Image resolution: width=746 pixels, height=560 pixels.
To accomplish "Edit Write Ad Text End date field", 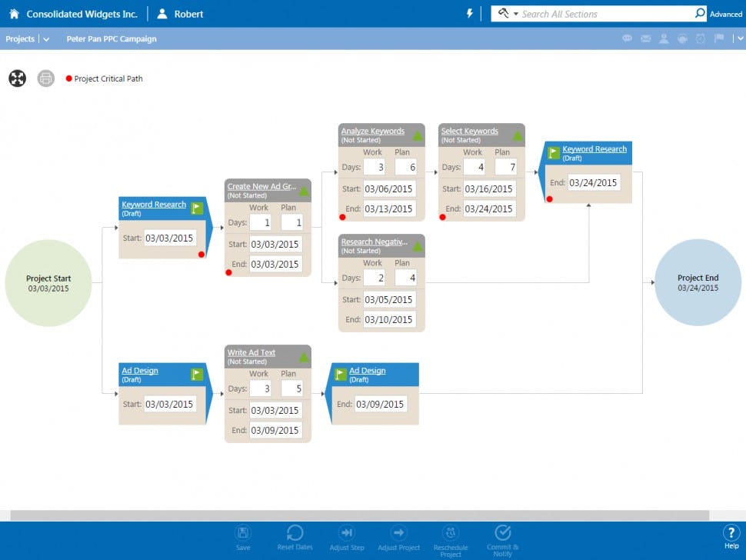I will click(x=275, y=430).
